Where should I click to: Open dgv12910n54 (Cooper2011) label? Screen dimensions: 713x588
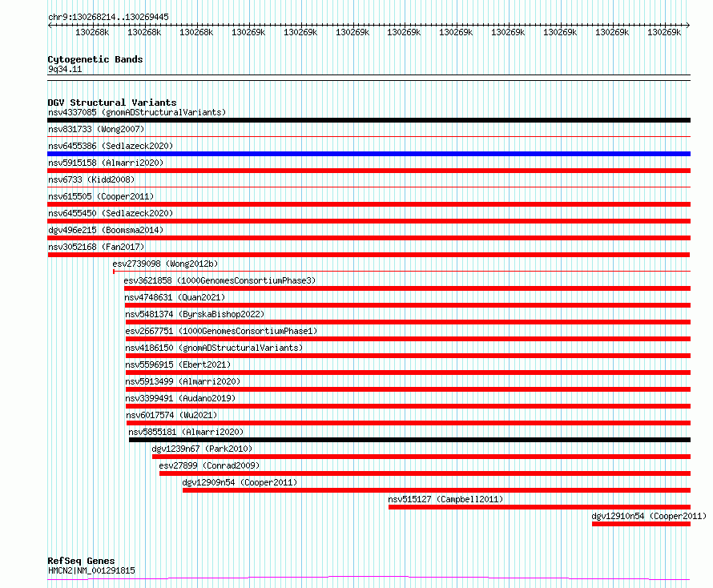649,516
